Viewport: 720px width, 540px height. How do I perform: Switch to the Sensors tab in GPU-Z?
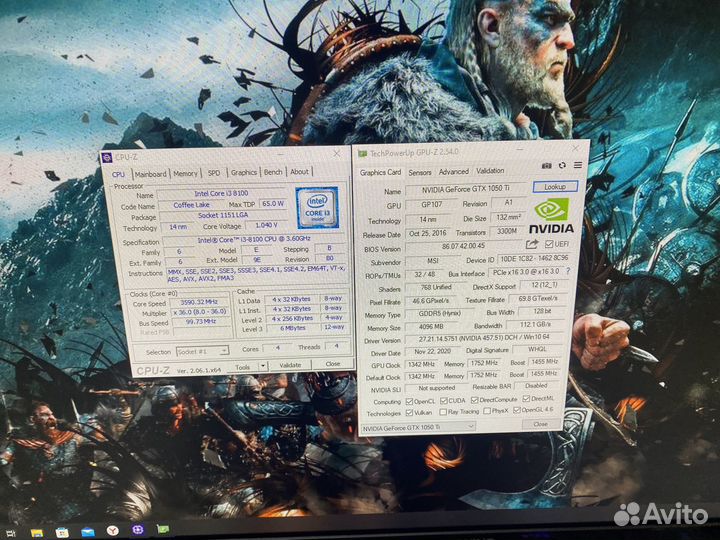(420, 172)
